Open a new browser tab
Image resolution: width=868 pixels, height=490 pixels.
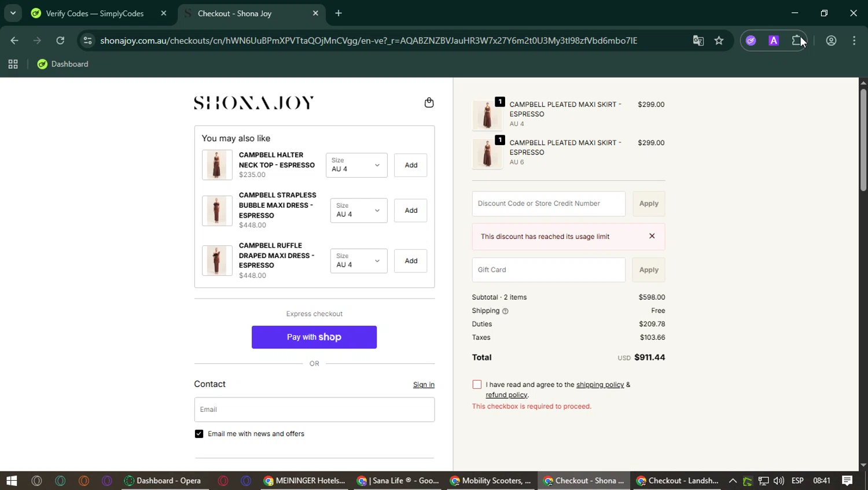[339, 13]
